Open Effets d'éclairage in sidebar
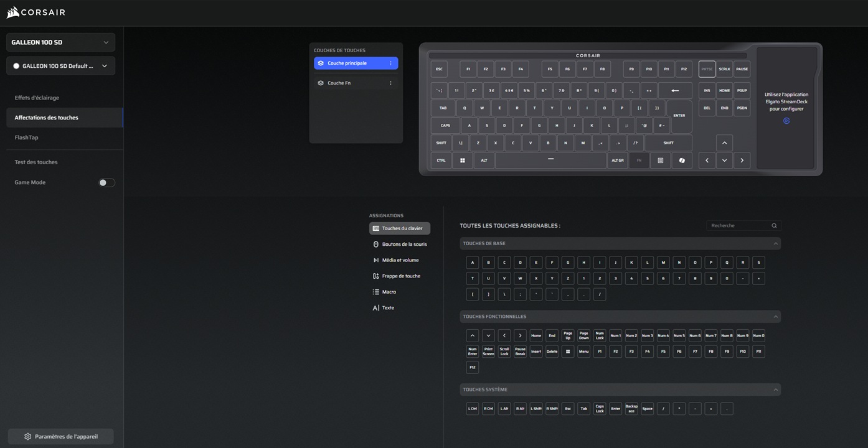 click(x=37, y=98)
